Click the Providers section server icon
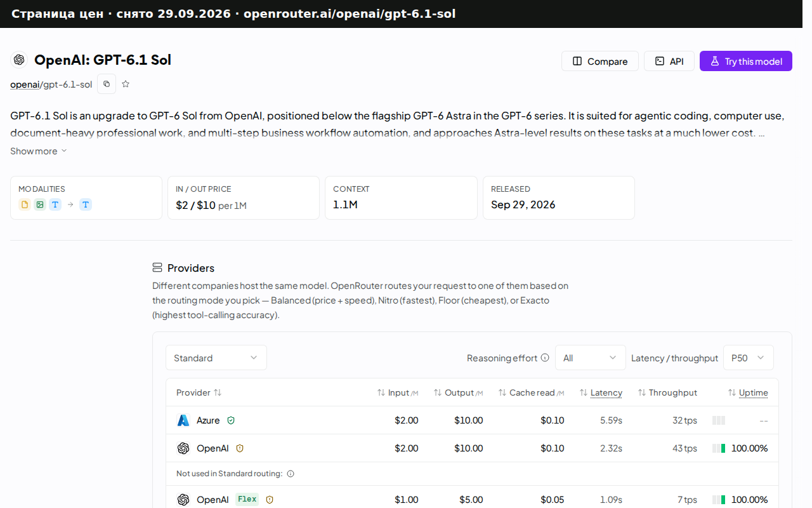The image size is (812, 508). 157,267
